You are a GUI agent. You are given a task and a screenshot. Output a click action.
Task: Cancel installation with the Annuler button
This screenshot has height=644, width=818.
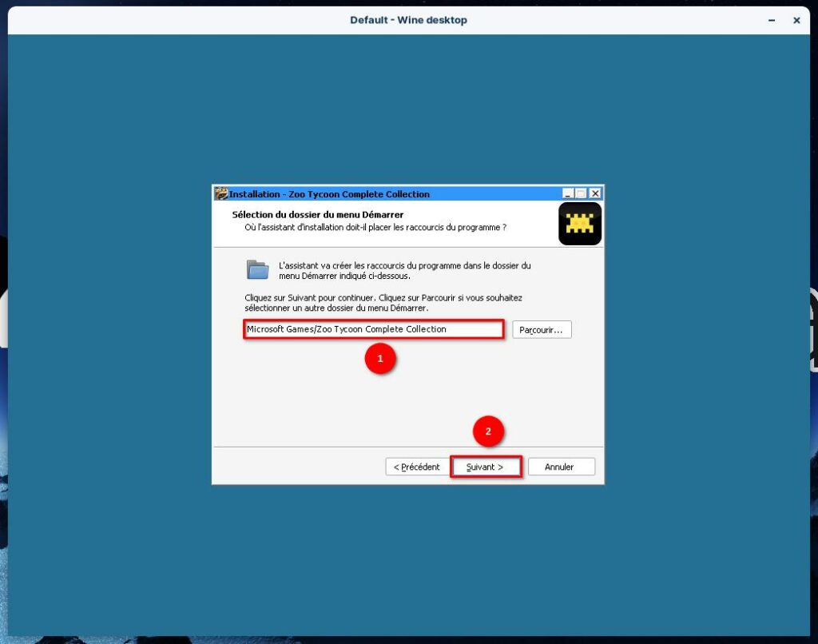tap(559, 467)
